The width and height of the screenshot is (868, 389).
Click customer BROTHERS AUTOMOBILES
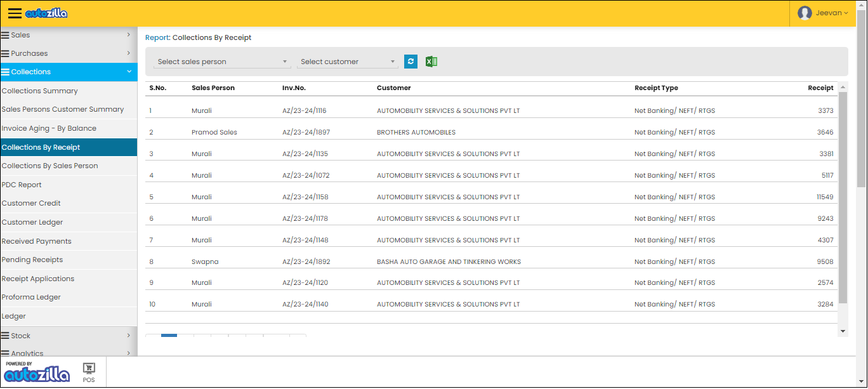pyautogui.click(x=416, y=133)
